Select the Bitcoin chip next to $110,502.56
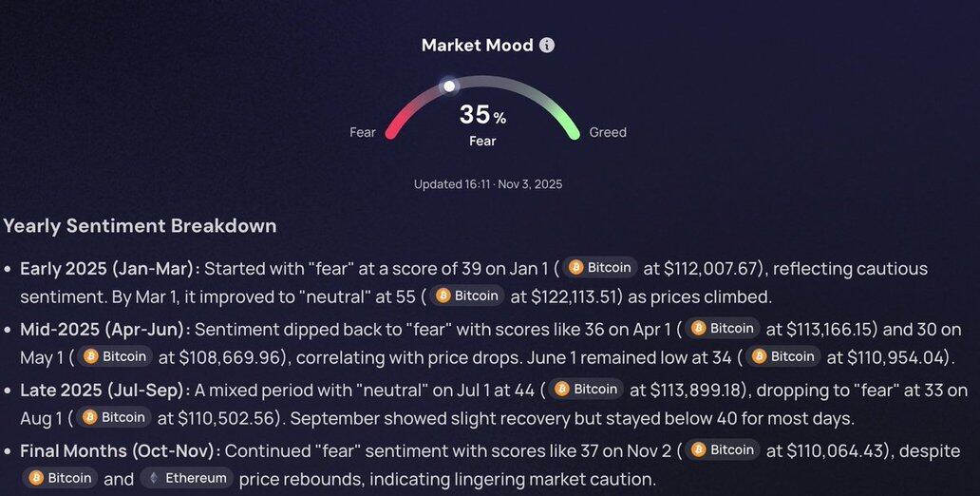 click(114, 417)
